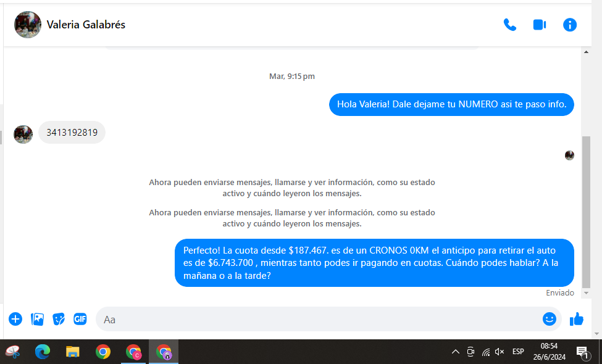The height and width of the screenshot is (364, 602).
Task: Switch to Chrome window with C profile
Action: pos(133,352)
